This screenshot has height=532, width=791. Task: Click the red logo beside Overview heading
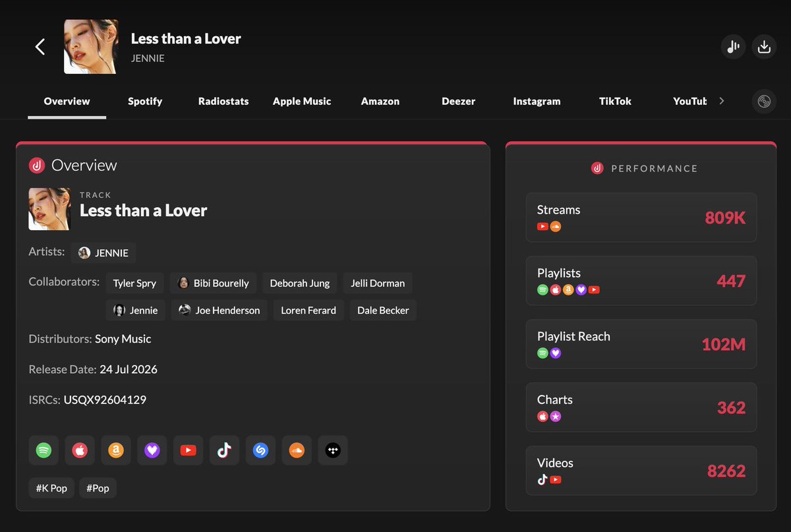[37, 165]
